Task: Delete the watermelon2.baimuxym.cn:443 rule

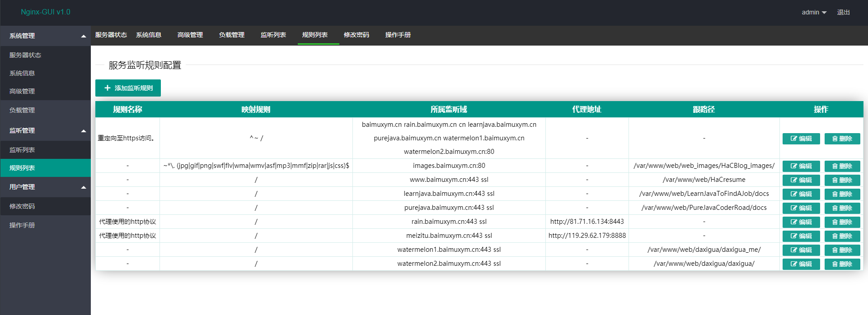Action: (x=842, y=264)
